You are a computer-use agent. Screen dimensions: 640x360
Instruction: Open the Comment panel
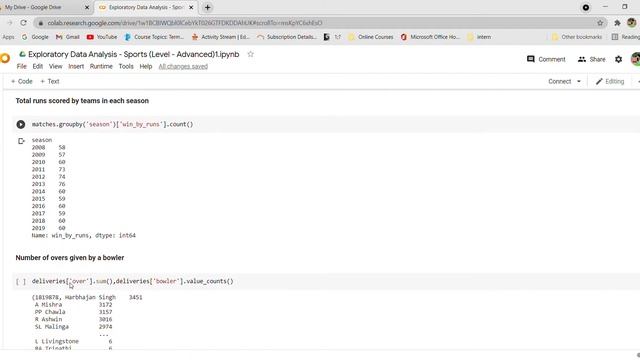(x=546, y=59)
